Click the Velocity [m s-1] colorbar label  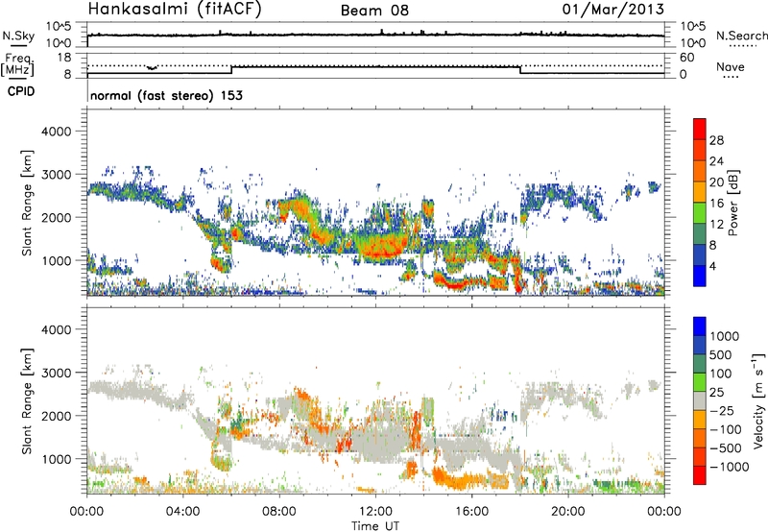coord(758,400)
